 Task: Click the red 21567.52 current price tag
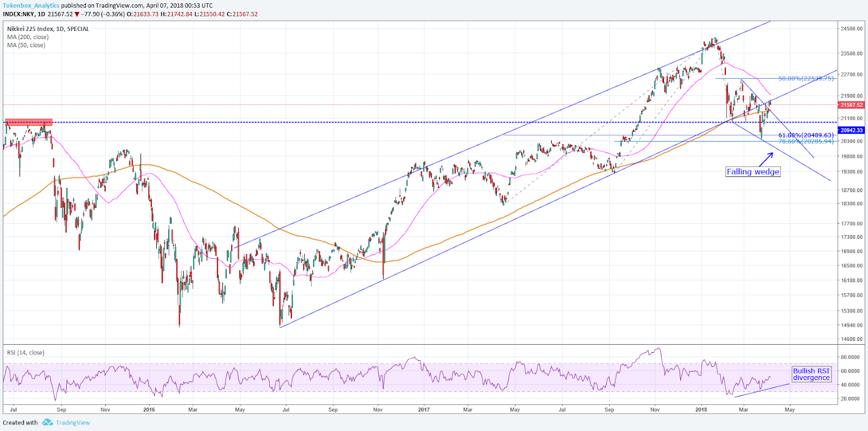(851, 105)
